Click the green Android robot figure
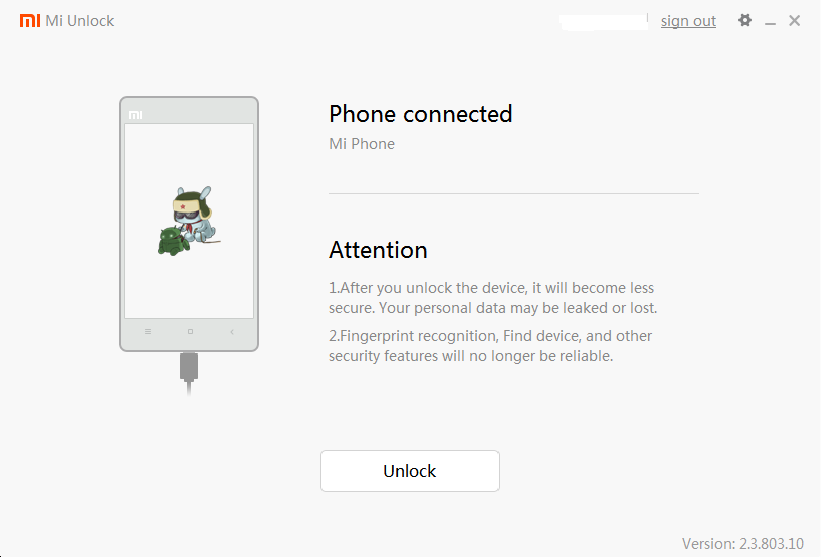The width and height of the screenshot is (821, 557). coord(173,241)
